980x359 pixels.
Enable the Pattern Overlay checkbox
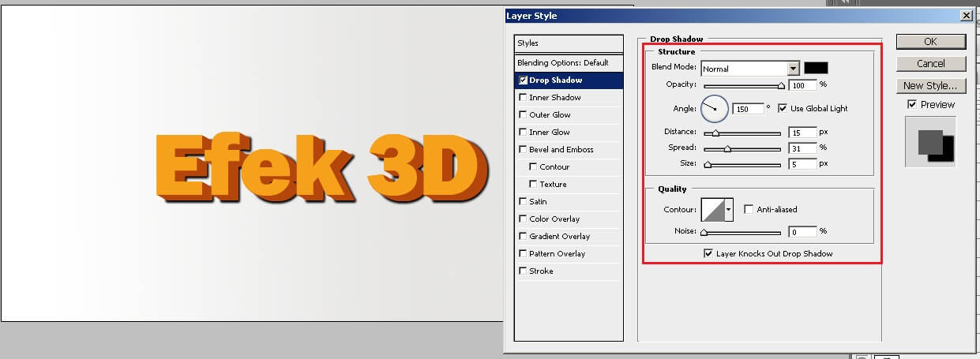[x=523, y=254]
